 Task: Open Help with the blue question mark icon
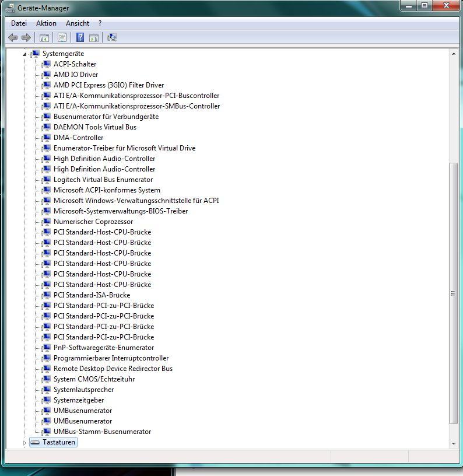coord(80,37)
